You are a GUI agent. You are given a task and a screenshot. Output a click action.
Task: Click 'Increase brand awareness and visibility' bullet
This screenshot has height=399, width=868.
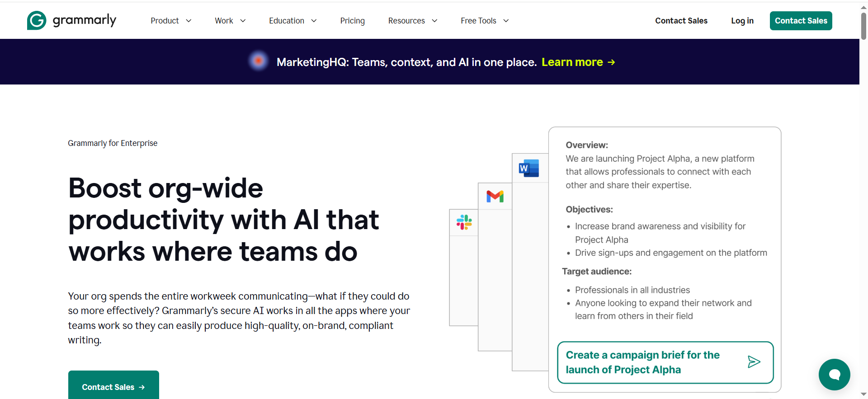coord(660,233)
